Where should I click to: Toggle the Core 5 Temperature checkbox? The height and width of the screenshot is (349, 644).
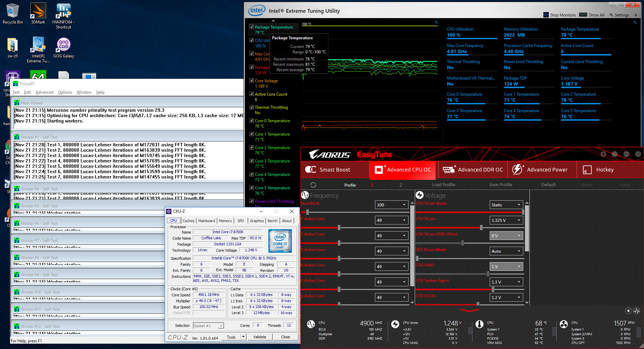[252, 188]
